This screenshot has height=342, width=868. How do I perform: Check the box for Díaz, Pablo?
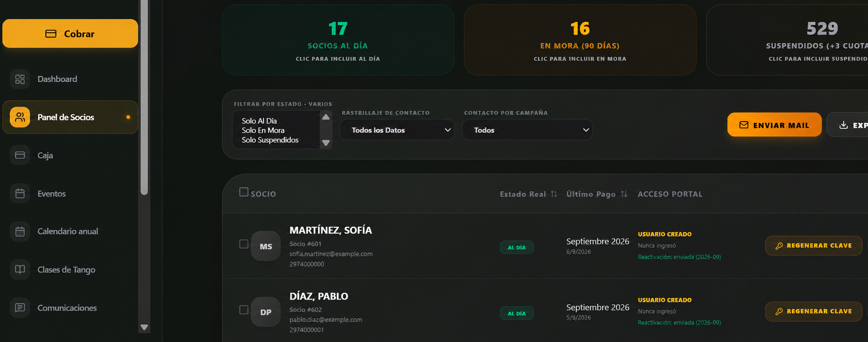(244, 309)
